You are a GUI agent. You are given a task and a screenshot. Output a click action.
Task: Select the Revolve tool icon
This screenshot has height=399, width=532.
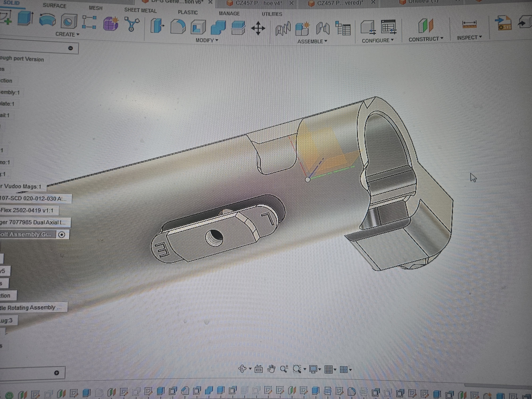click(x=47, y=20)
